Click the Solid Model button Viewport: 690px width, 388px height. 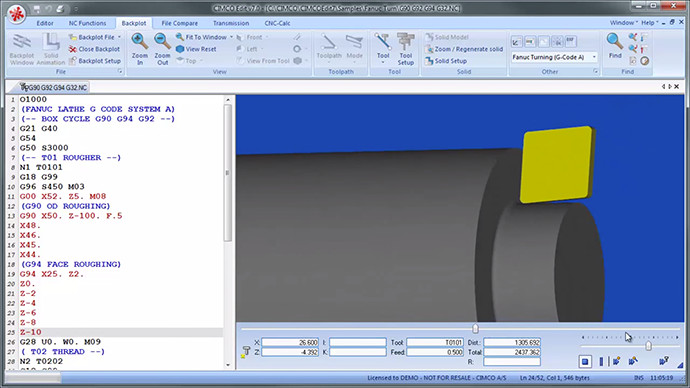click(x=447, y=37)
